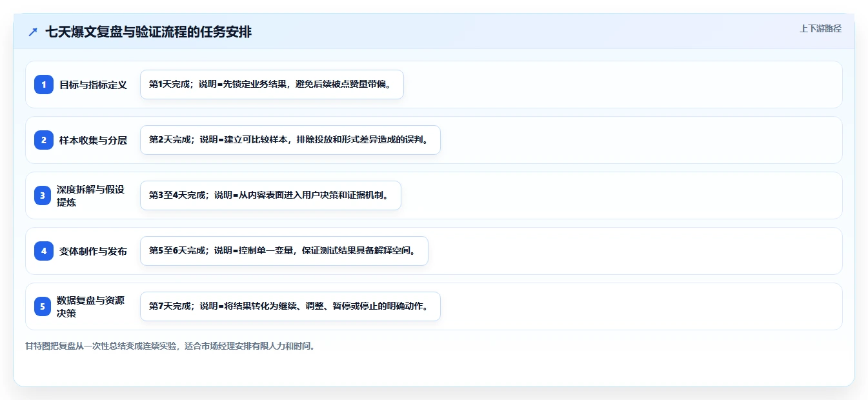Select step number 3 badge
Screen dimensions: 868x400
point(44,195)
